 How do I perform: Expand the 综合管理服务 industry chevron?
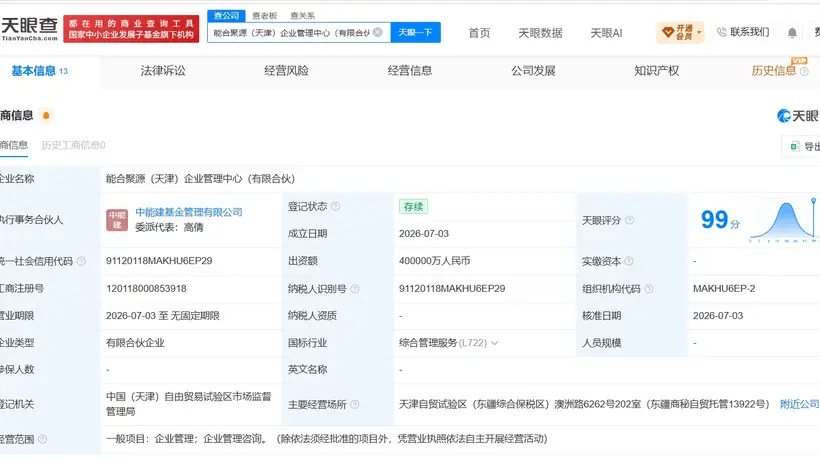pos(495,343)
